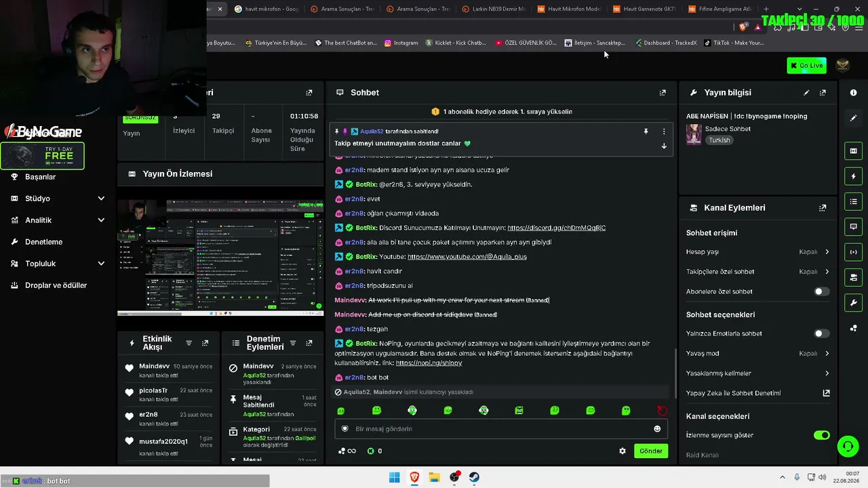The image size is (868, 488).
Task: Click the Go Live button
Action: click(x=806, y=65)
